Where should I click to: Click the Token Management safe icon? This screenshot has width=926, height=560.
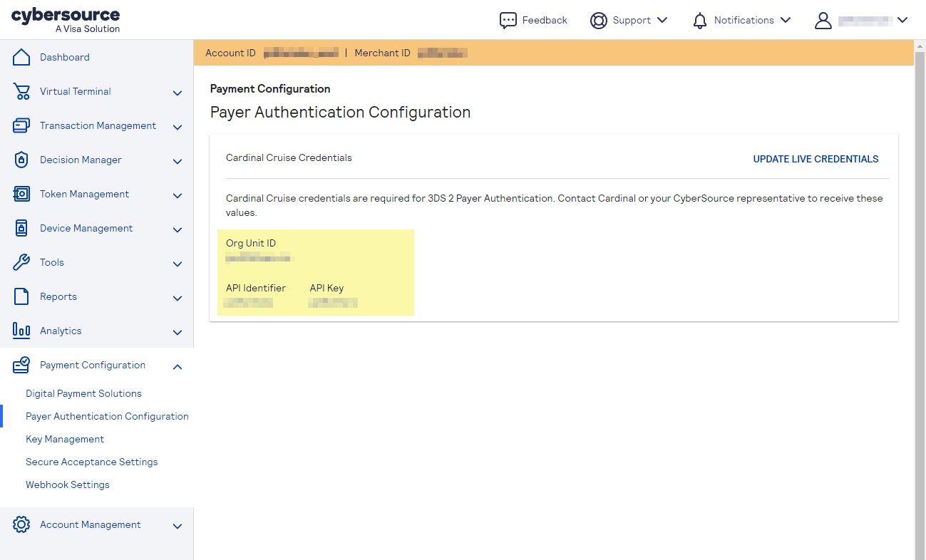(21, 194)
